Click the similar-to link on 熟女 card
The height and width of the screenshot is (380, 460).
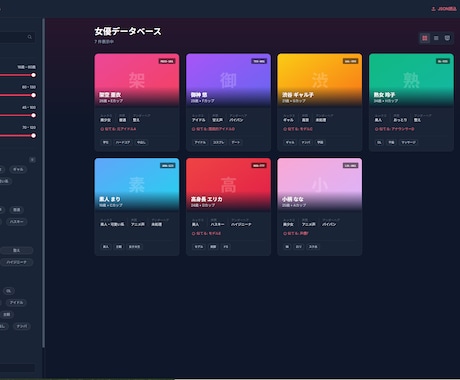[394, 129]
